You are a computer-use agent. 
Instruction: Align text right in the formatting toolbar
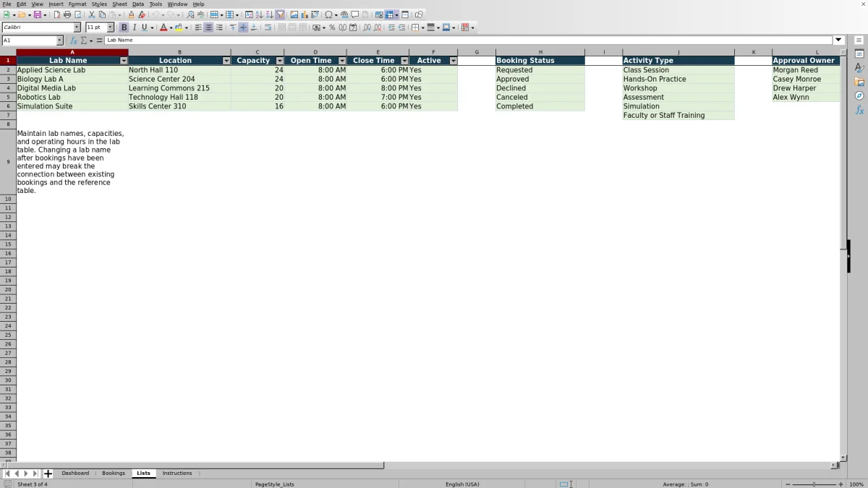click(219, 27)
